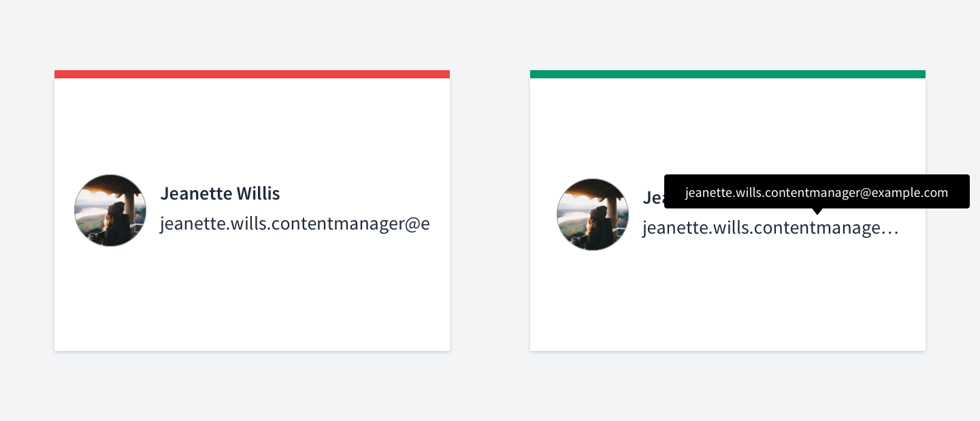Click the clipped email in the left card
This screenshot has width=980, height=421.
click(295, 224)
